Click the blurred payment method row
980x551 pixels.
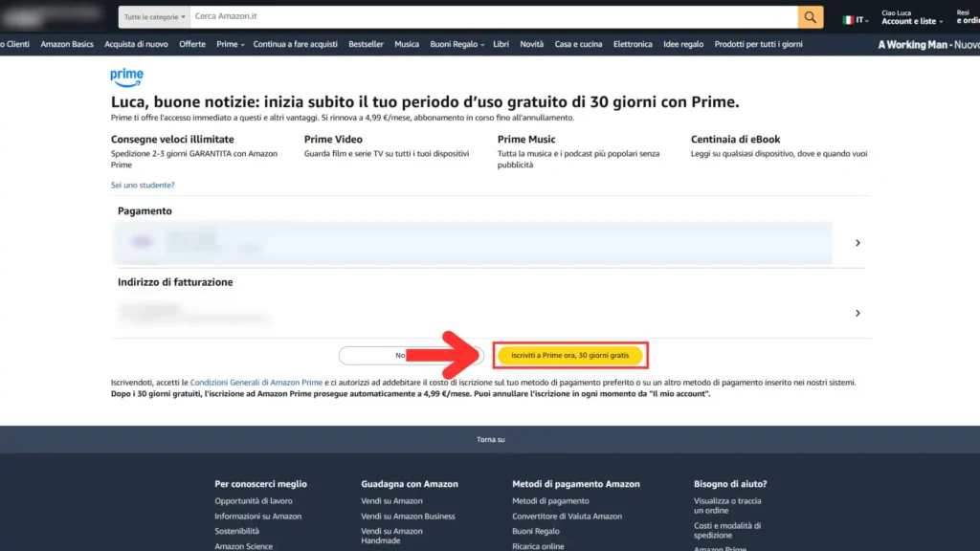coord(473,242)
